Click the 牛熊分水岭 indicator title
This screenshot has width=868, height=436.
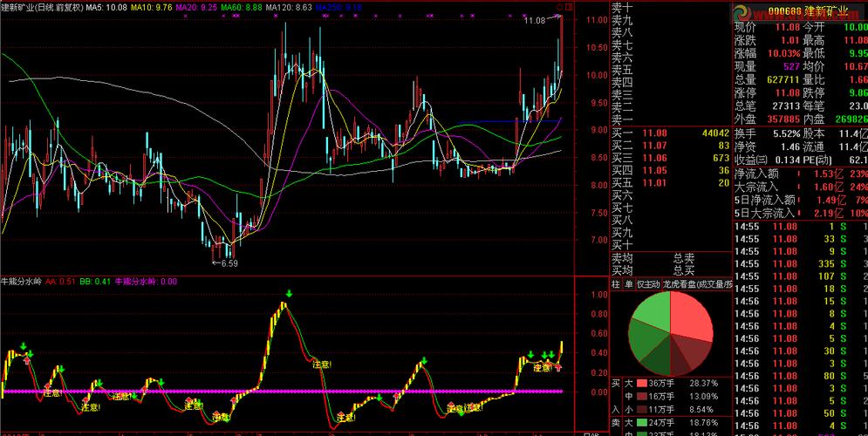(21, 282)
